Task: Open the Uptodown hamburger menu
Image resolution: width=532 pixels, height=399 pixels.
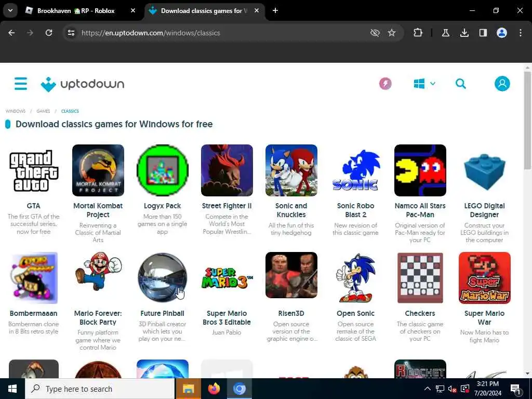Action: [x=21, y=84]
